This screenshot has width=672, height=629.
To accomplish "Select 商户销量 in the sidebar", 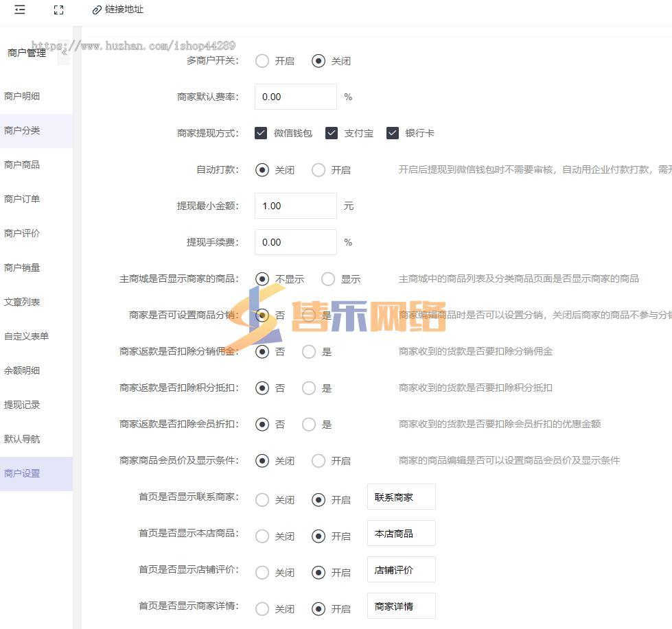I will pyautogui.click(x=36, y=268).
